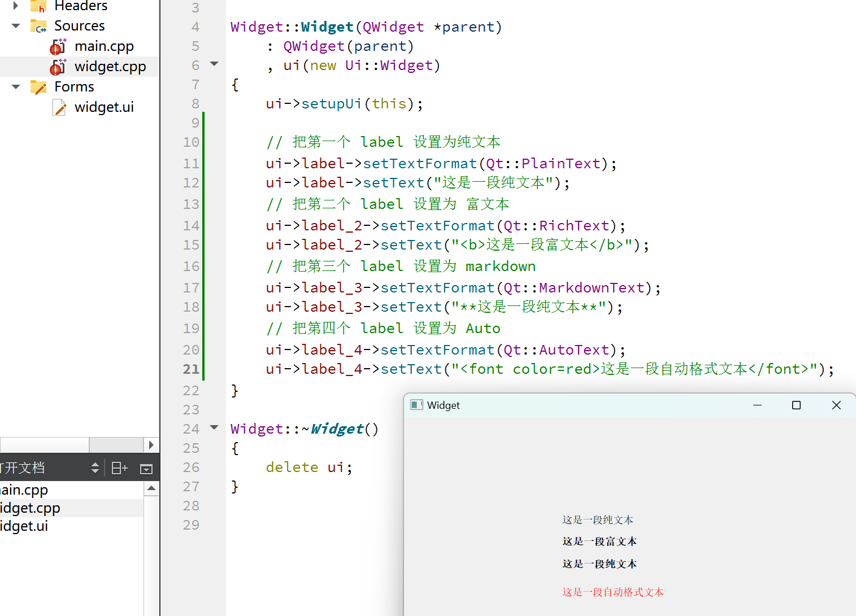
Task: Click plain text label 这是一段纯文本 in Widget
Action: [x=598, y=520]
